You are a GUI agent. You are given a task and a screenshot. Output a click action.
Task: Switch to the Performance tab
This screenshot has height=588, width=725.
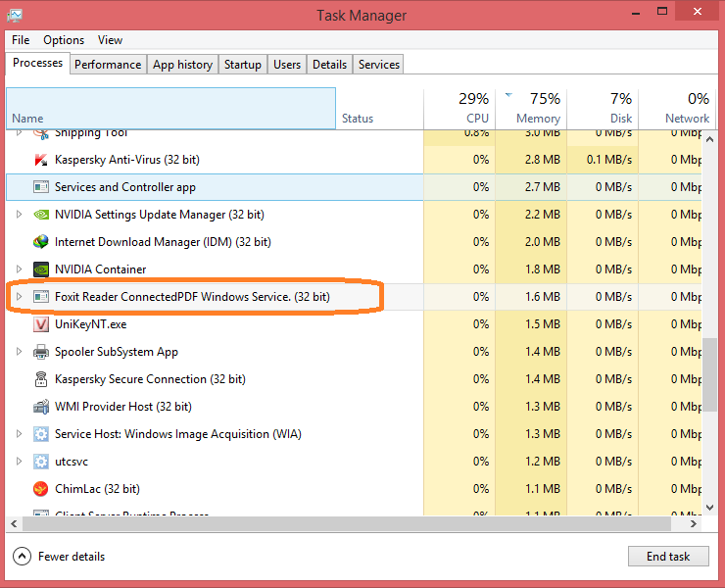108,65
